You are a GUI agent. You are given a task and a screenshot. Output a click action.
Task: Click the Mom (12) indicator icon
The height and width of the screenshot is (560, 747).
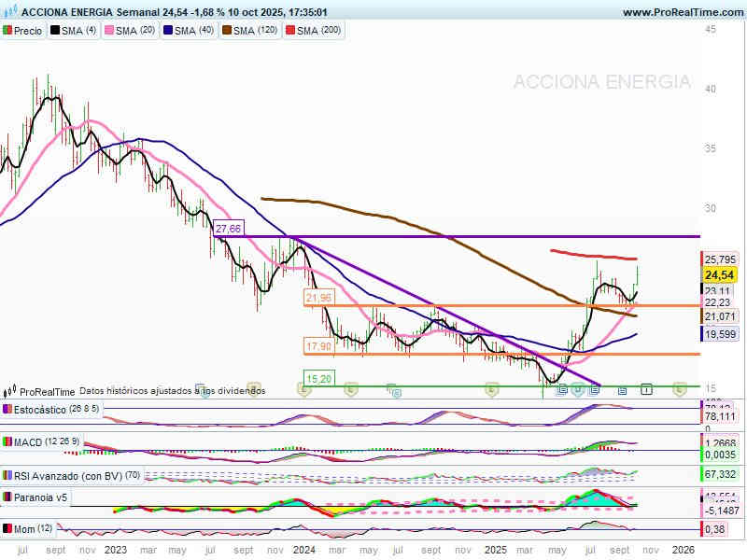[8, 529]
